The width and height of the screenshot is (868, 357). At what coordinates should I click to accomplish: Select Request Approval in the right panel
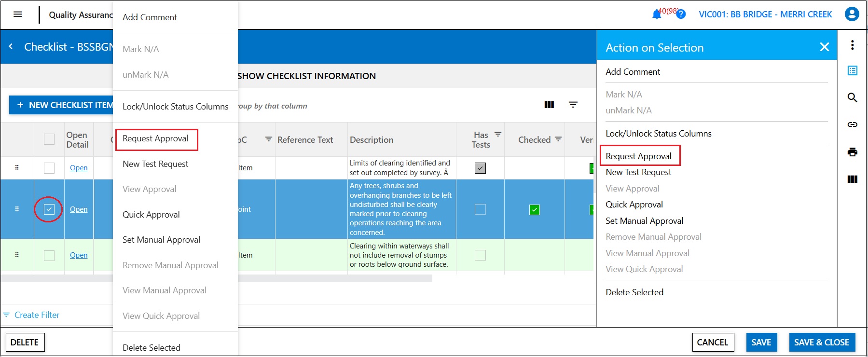coord(638,156)
